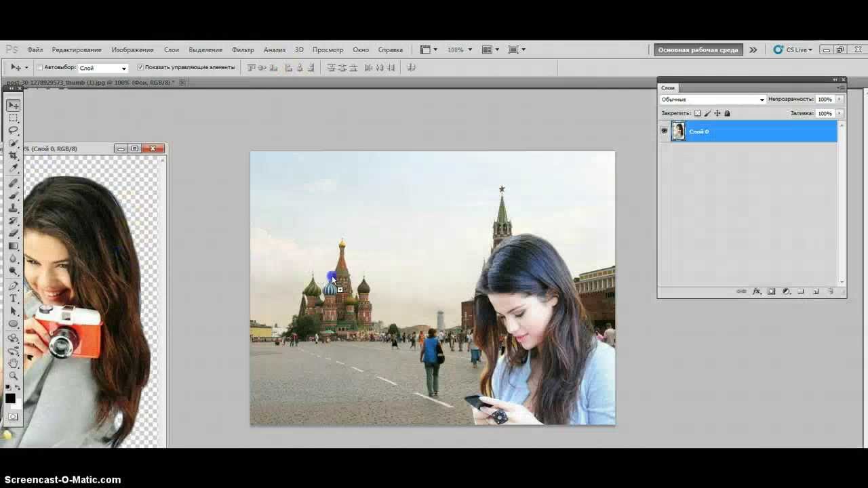Activate the Zoom magnifier tool
Image resolution: width=868 pixels, height=488 pixels.
click(x=13, y=375)
